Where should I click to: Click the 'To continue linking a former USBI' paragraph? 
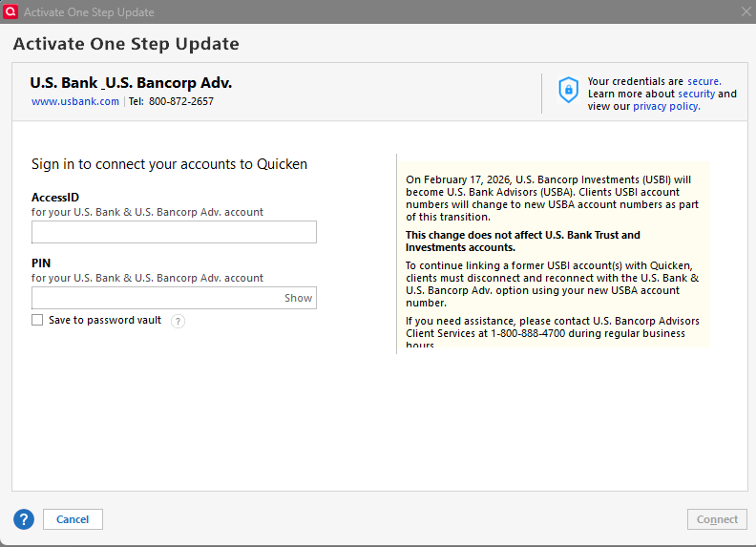pos(552,284)
